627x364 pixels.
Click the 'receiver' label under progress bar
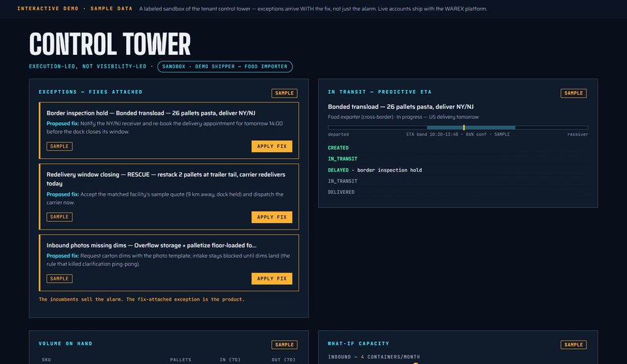[577, 134]
